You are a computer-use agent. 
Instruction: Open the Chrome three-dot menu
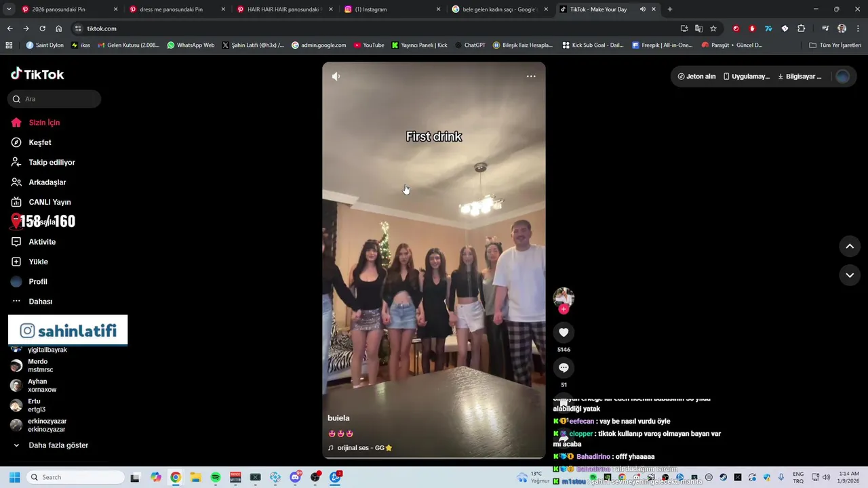[858, 28]
